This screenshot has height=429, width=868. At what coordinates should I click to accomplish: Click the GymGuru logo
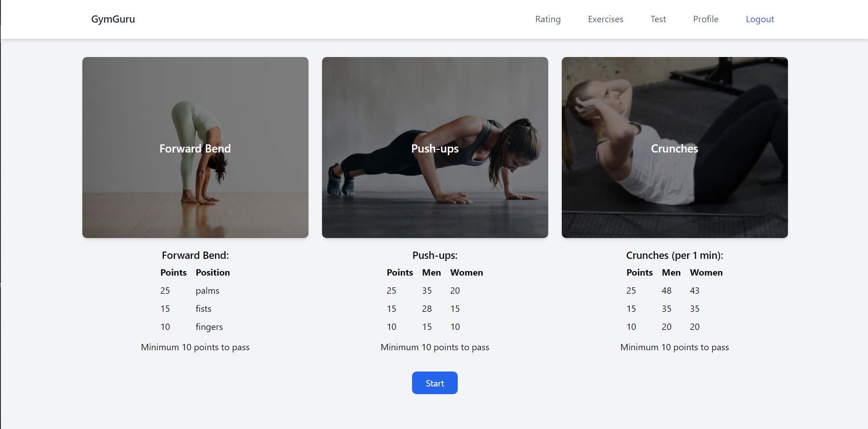pos(113,19)
